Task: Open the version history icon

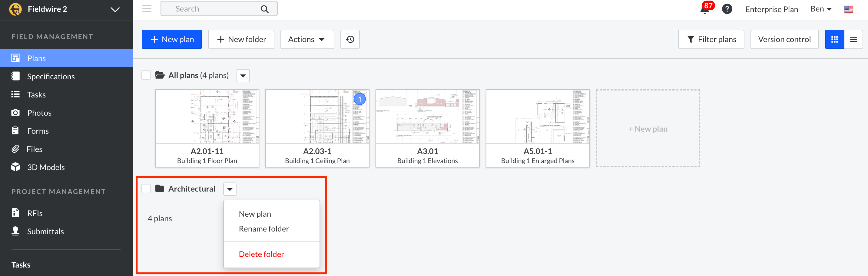Action: click(350, 39)
